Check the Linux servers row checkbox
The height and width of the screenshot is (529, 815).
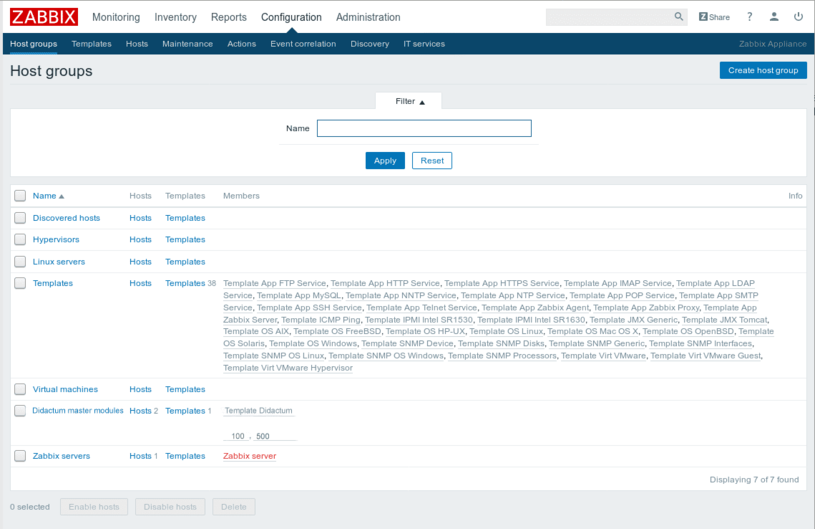tap(20, 261)
